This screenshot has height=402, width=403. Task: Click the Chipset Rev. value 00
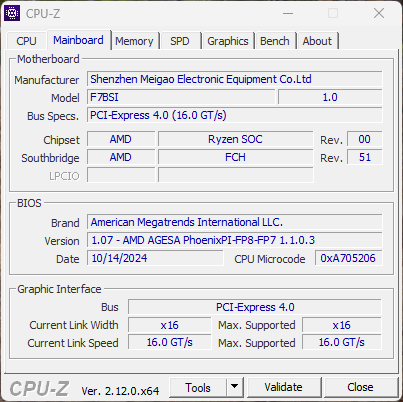(364, 139)
